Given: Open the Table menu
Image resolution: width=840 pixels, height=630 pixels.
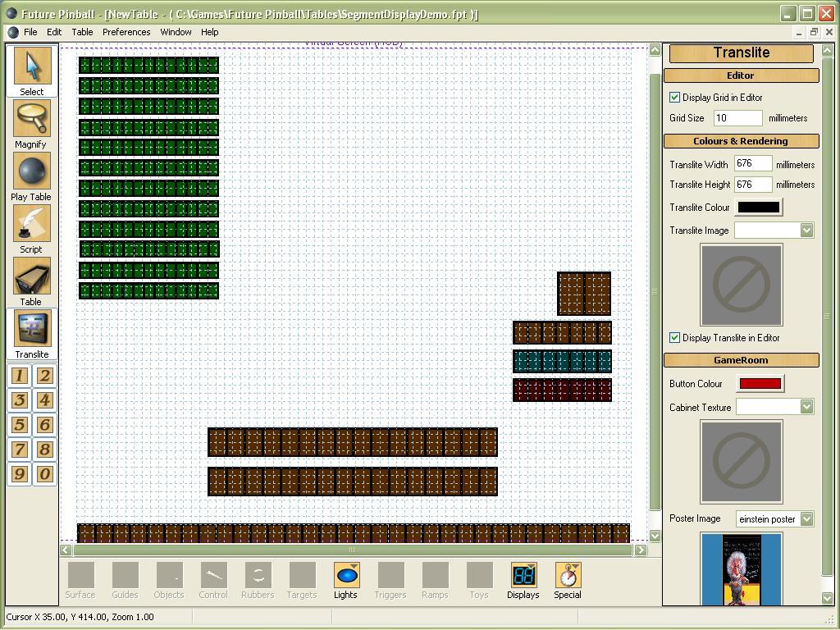Looking at the screenshot, I should click(x=83, y=32).
